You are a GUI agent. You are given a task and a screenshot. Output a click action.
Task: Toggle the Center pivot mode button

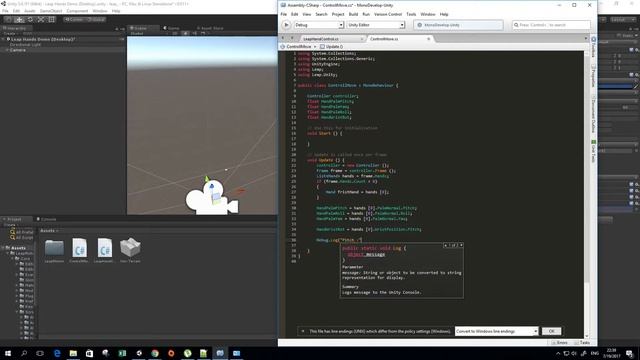coord(74,20)
